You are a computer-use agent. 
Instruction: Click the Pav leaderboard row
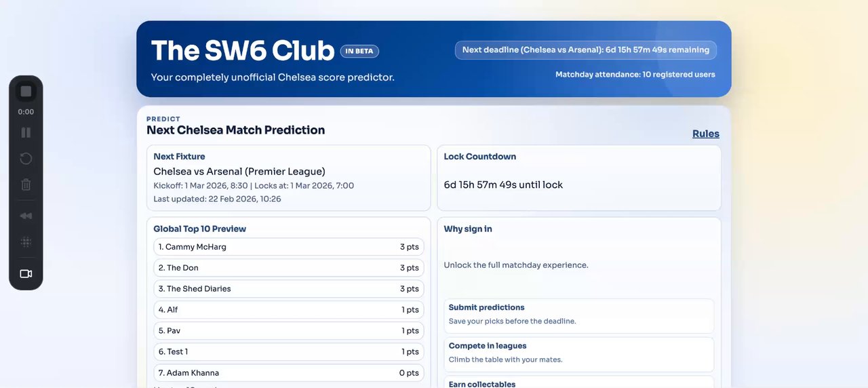click(288, 331)
